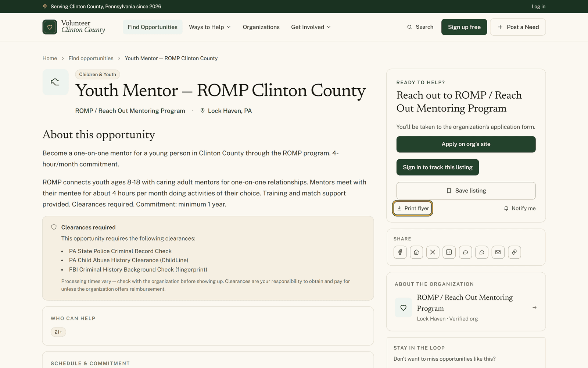Copy the listing link with the chain icon
The image size is (588, 368).
pyautogui.click(x=514, y=252)
